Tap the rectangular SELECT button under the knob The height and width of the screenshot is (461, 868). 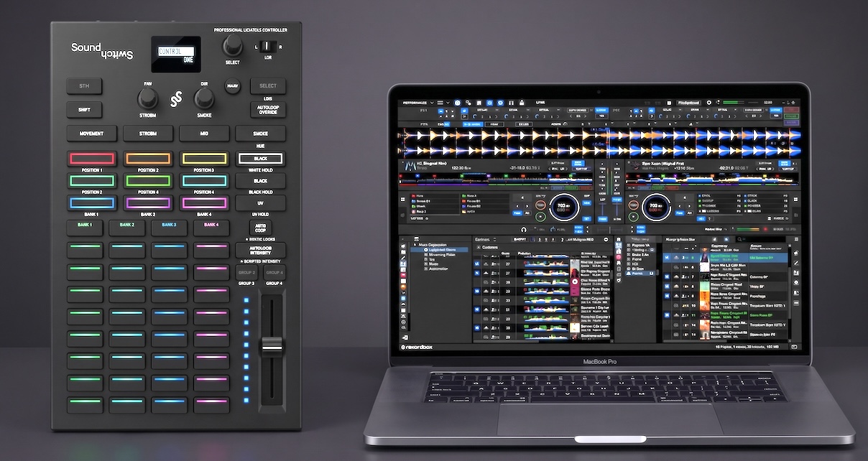267,86
